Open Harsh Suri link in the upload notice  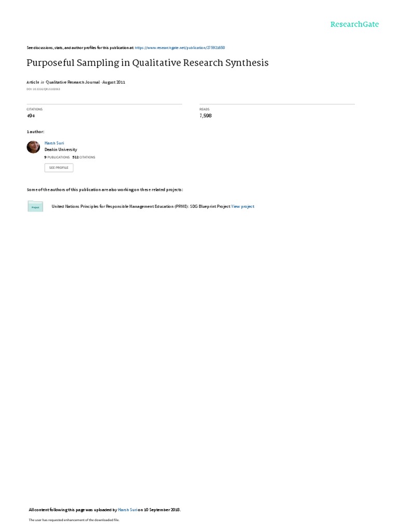pos(128,510)
